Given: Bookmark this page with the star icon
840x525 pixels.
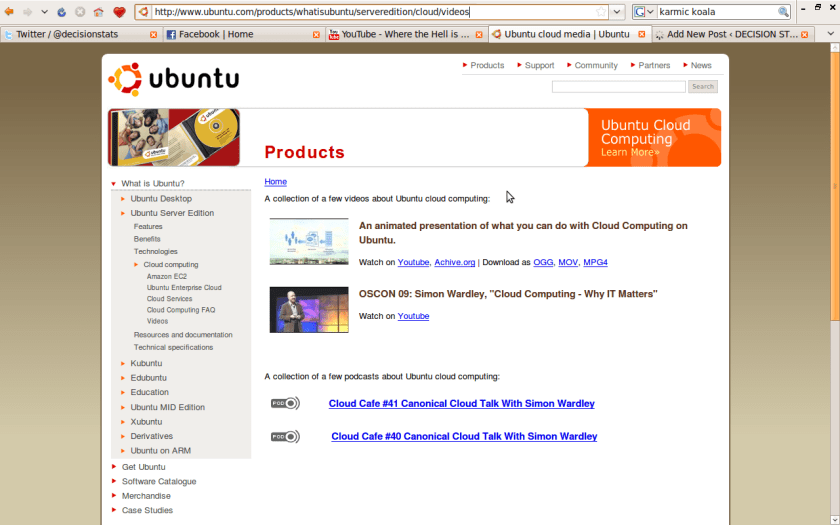Looking at the screenshot, I should [600, 12].
